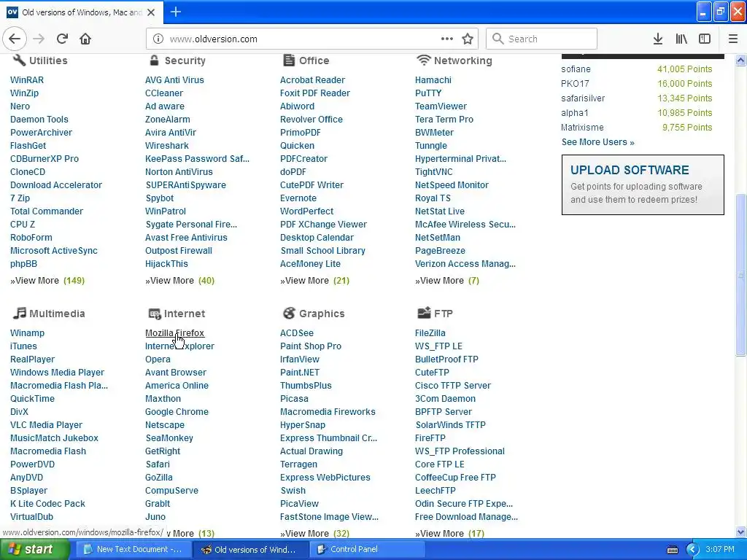
Task: Open the Evernote link
Action: tap(298, 198)
